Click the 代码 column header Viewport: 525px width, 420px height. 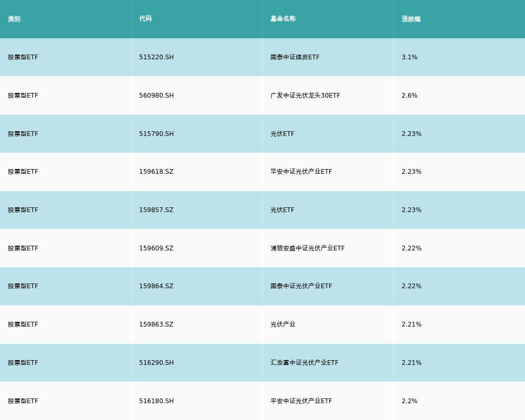(x=145, y=19)
